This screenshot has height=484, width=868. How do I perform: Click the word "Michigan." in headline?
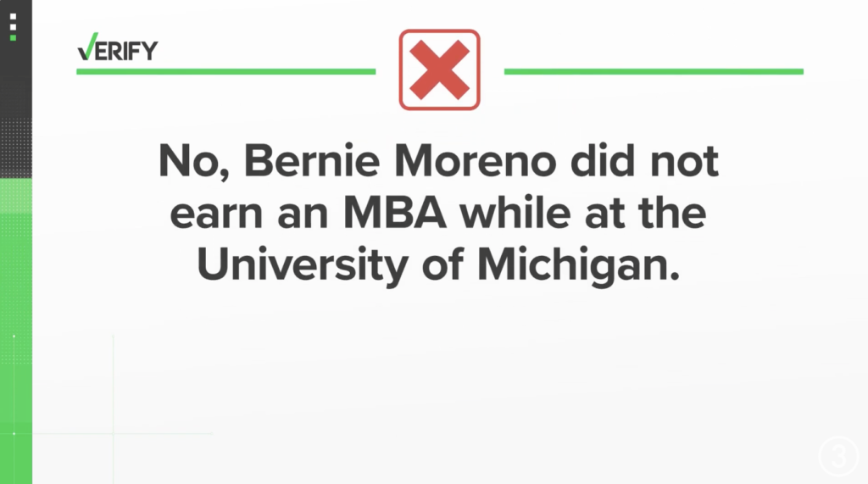click(x=578, y=266)
